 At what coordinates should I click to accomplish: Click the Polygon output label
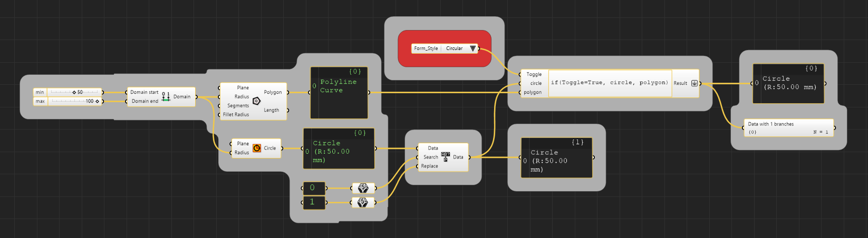click(x=273, y=92)
